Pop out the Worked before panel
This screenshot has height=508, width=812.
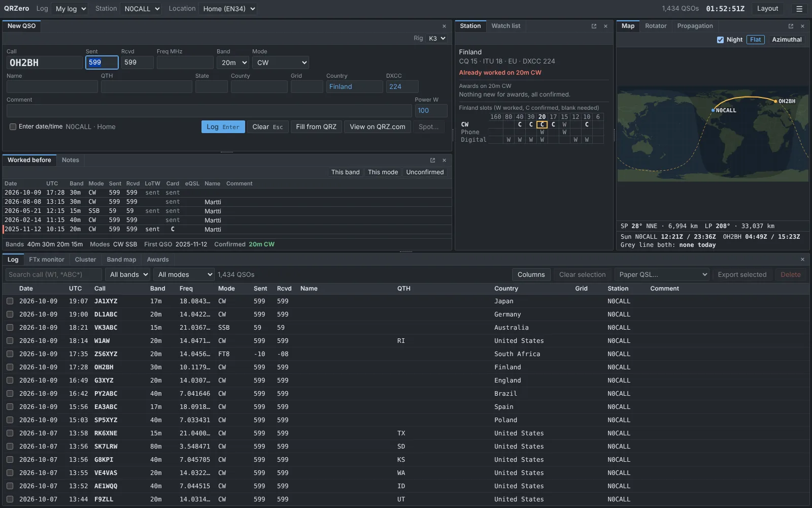point(432,160)
